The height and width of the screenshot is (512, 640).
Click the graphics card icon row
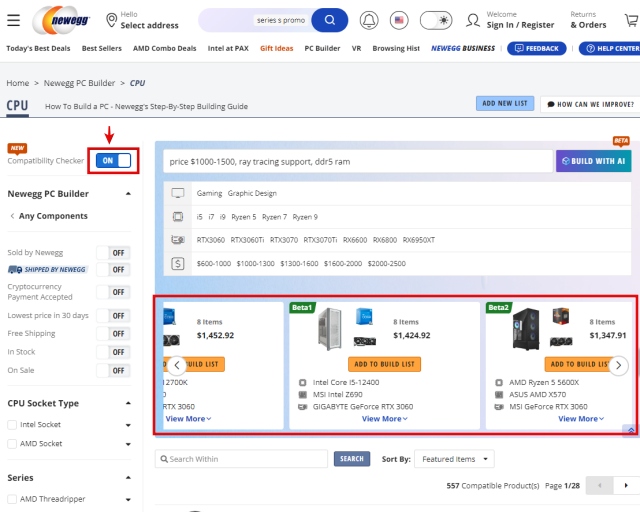(x=178, y=240)
